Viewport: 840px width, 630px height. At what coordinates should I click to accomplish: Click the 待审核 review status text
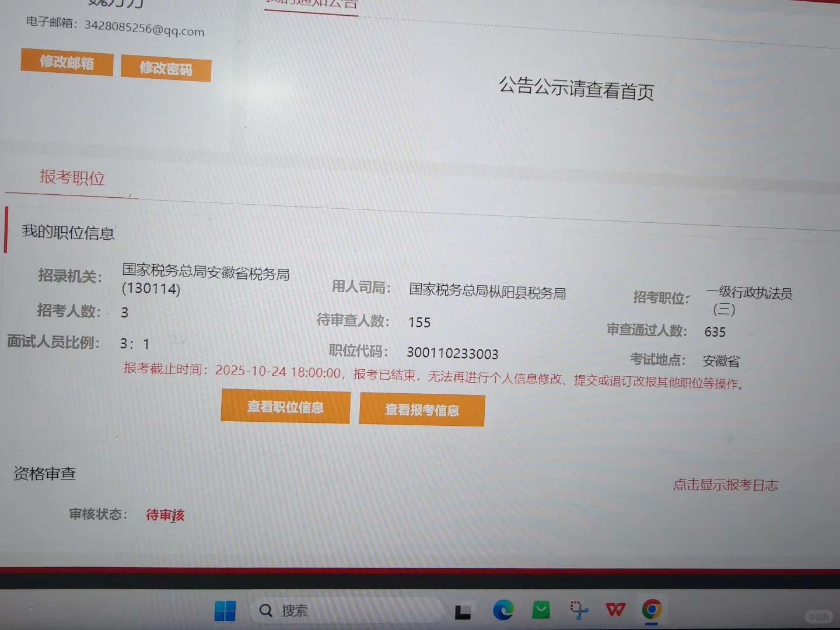pyautogui.click(x=165, y=515)
